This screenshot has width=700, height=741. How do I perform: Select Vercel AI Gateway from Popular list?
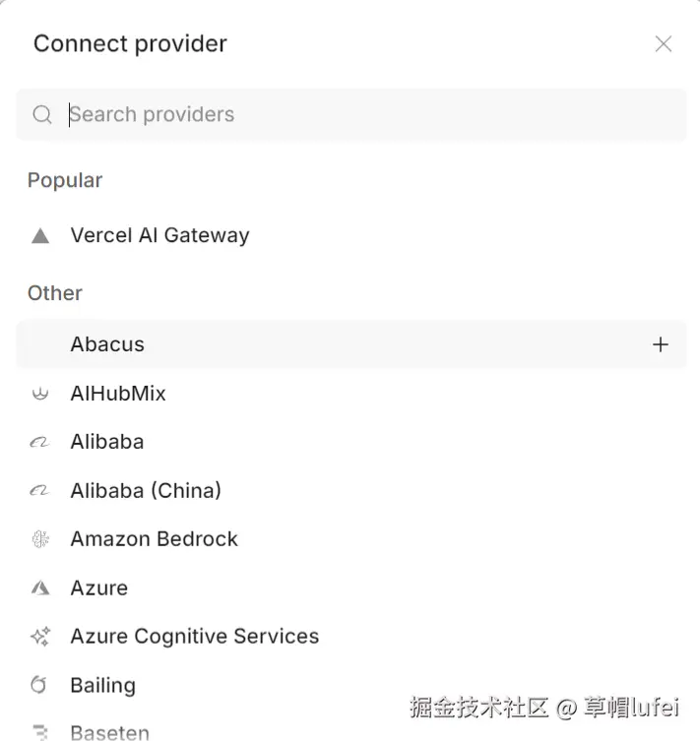(x=159, y=236)
